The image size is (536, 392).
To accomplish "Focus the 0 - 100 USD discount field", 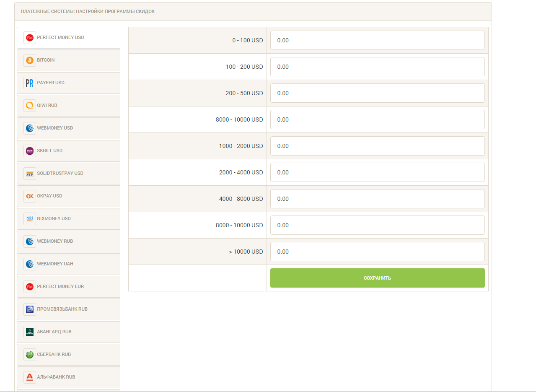I will click(x=377, y=40).
